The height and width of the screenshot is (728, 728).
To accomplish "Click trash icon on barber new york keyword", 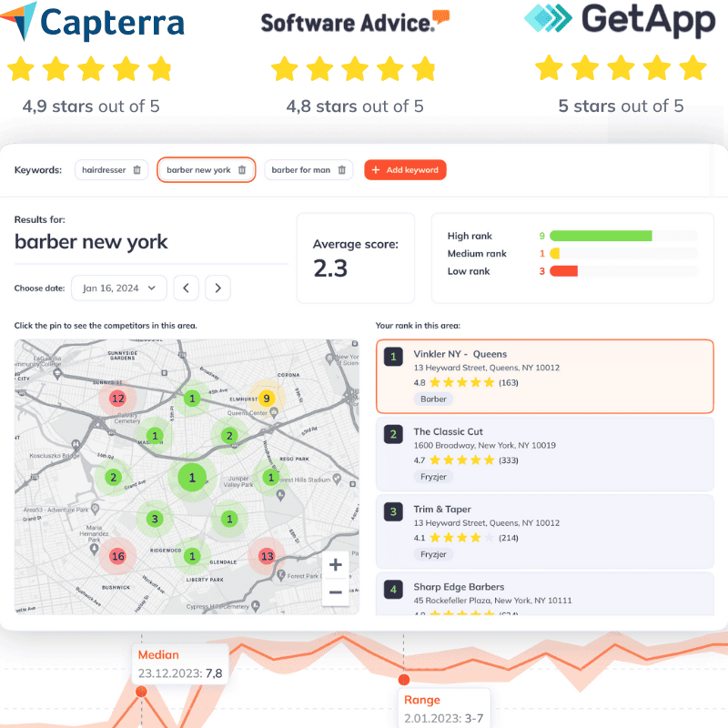I will point(242,170).
